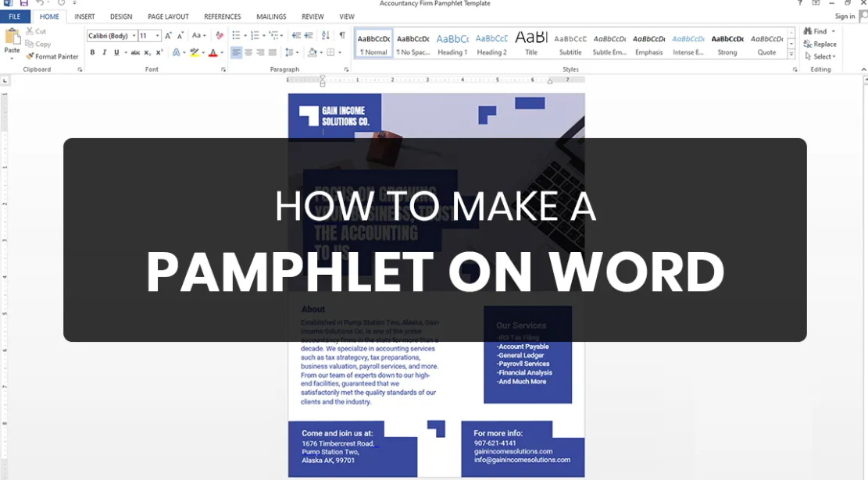Click the right indent marker on the ruler
Screen dimensions: 868x480
(550, 81)
